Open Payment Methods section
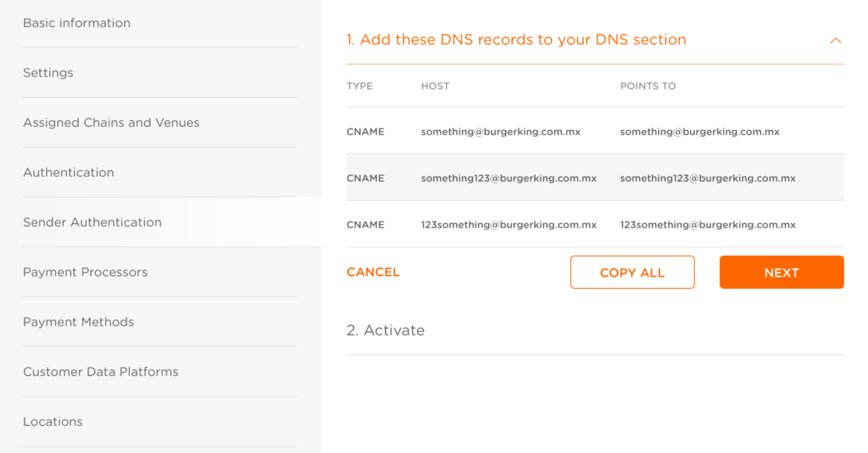 click(x=79, y=321)
